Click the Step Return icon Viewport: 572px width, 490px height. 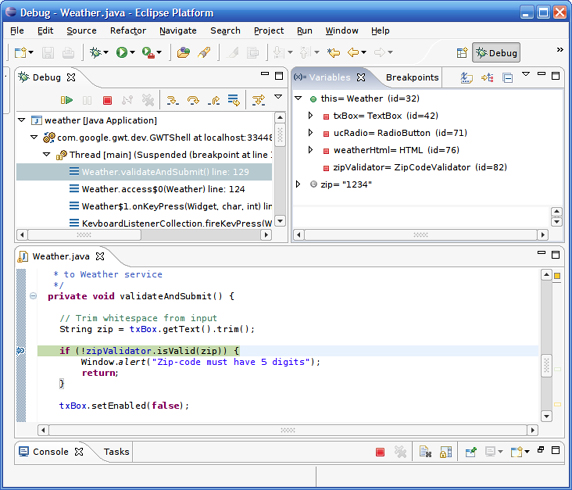point(213,100)
